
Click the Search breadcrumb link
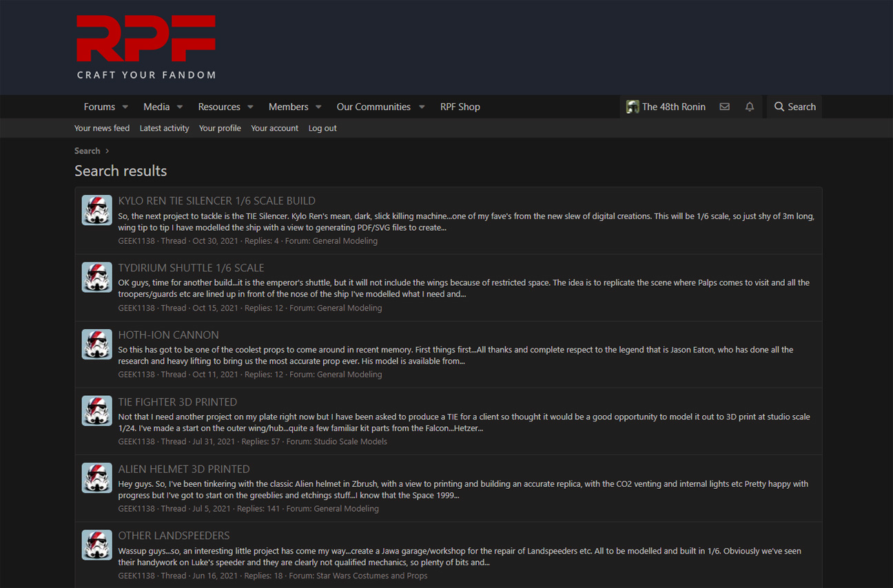tap(87, 151)
